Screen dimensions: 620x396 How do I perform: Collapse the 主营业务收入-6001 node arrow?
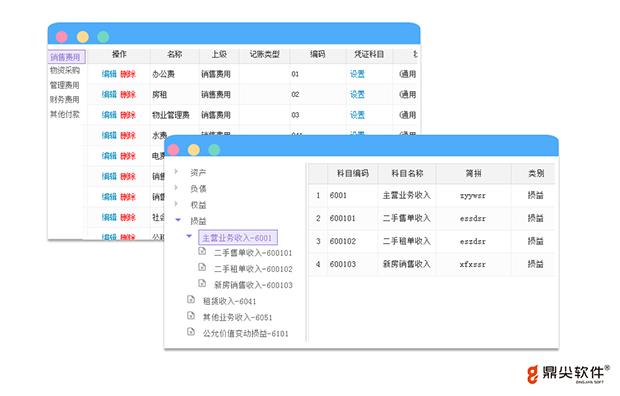click(189, 236)
